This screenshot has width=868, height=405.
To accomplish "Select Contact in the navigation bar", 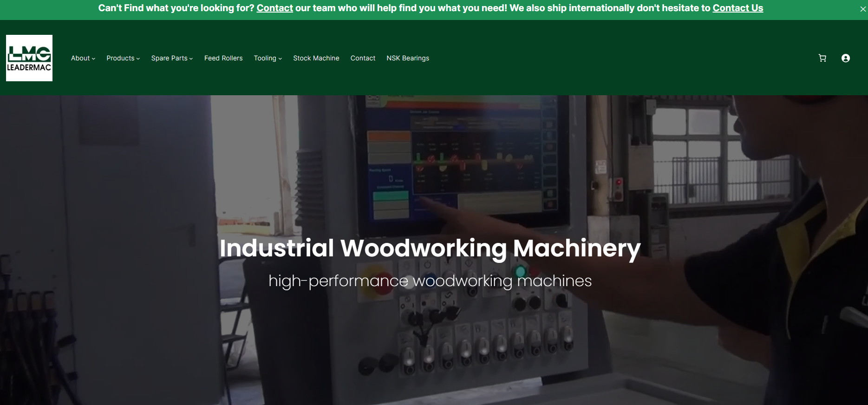I will 363,58.
